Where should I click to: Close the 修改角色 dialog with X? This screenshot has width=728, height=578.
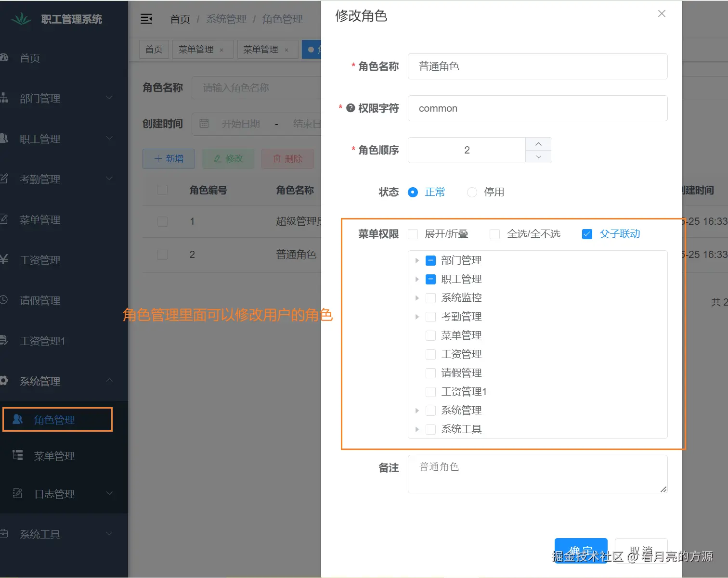coord(662,13)
